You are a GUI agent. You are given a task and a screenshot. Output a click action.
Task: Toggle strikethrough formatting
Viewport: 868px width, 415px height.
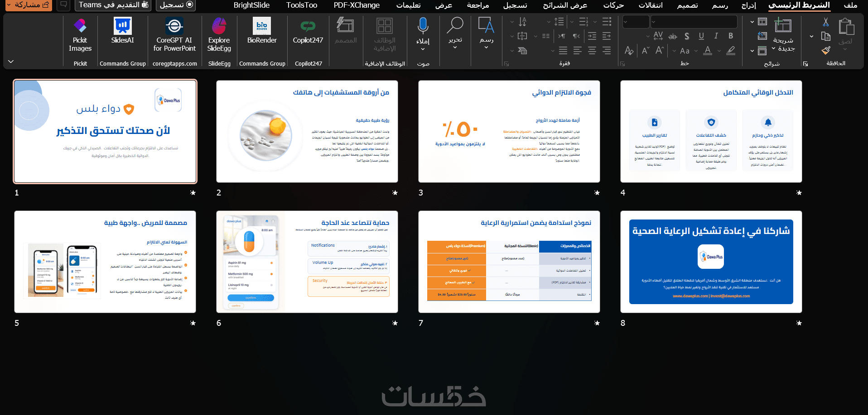pos(673,36)
